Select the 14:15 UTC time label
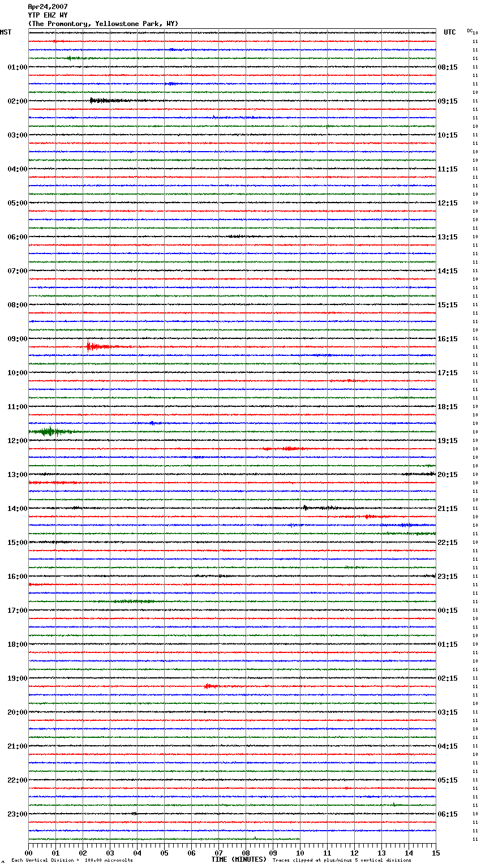Viewport: 481px width, 868px height. point(448,271)
